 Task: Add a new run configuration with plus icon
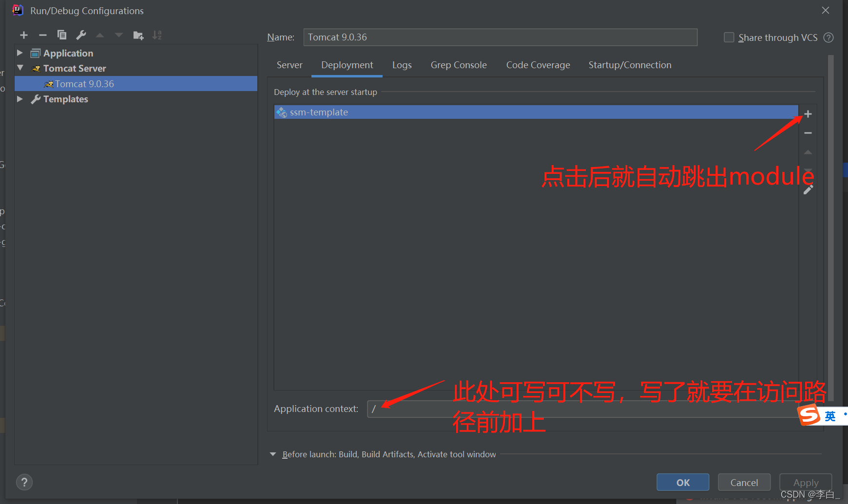click(x=24, y=35)
